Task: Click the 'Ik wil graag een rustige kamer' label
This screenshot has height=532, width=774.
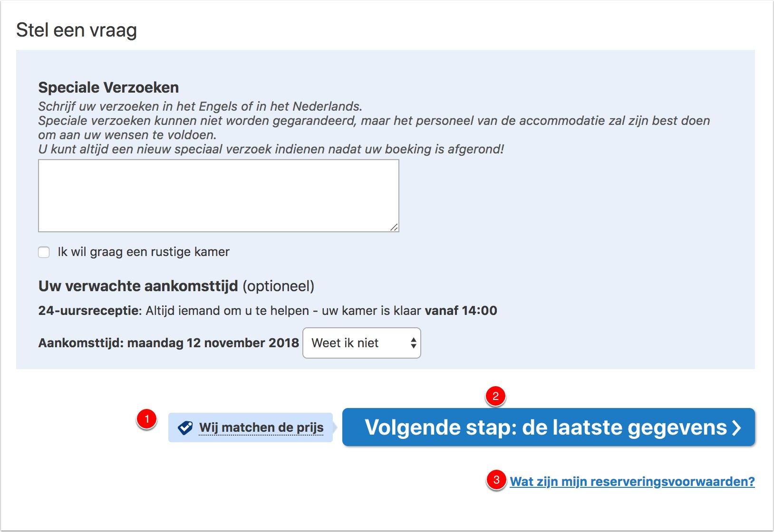Action: coord(144,252)
